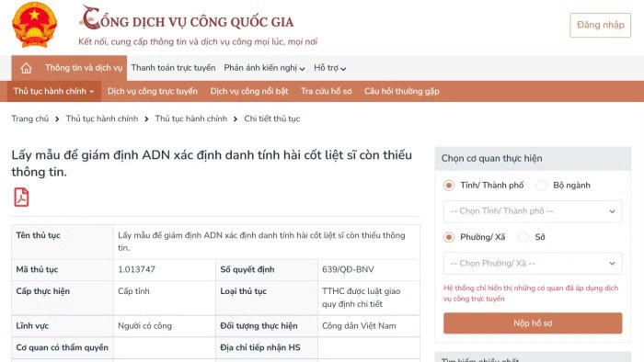Download the procedure PDF file icon
Screen dimensions: 644x362
(21, 198)
